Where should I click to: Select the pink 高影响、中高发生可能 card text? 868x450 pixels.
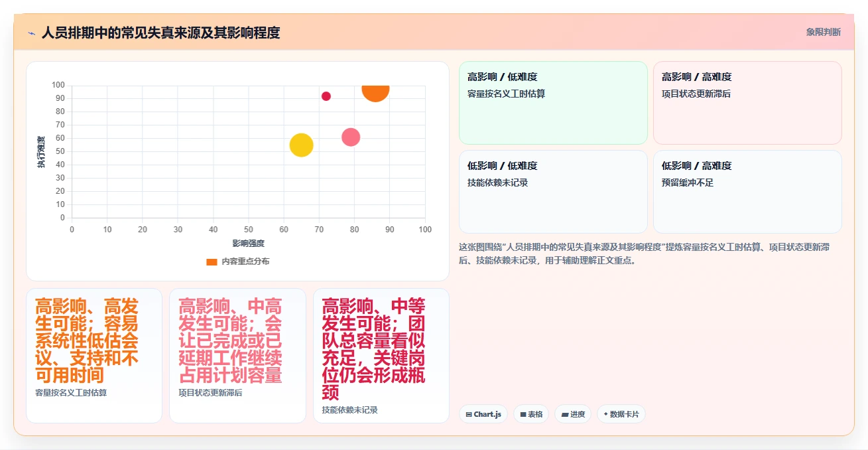[x=231, y=340]
